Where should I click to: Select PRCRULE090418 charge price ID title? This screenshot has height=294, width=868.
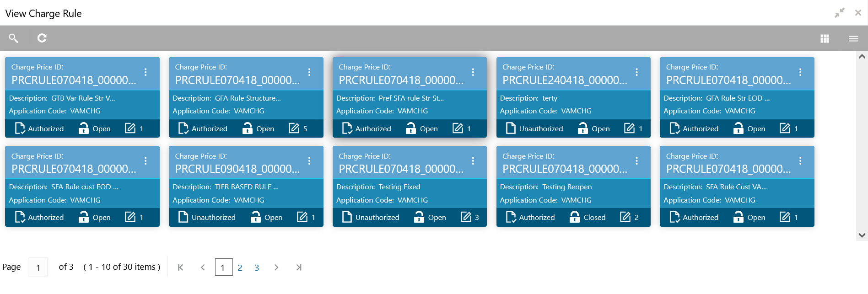(237, 169)
